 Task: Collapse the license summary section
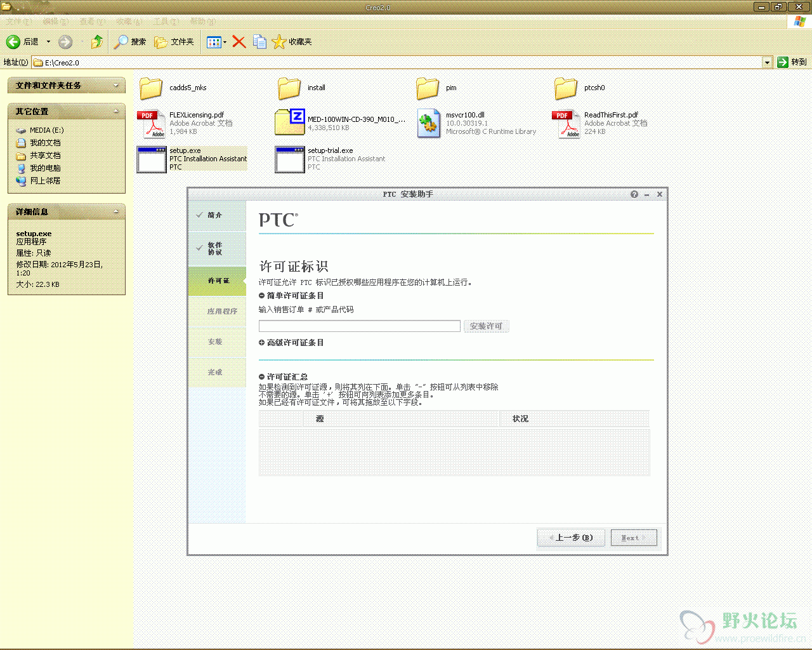click(261, 377)
